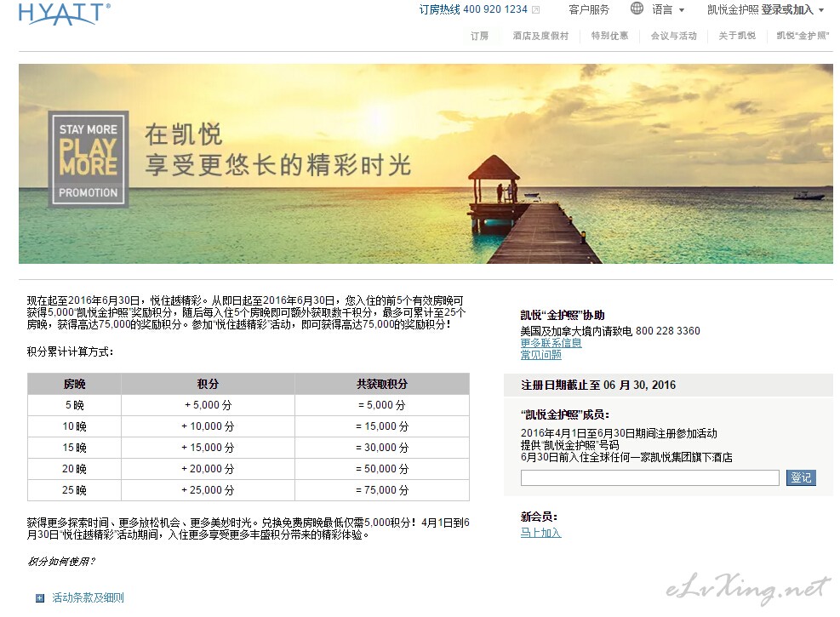Viewport: 840px width, 617px height.
Task: Click the heading 凯悦"金护照"协助
Action: (563, 315)
